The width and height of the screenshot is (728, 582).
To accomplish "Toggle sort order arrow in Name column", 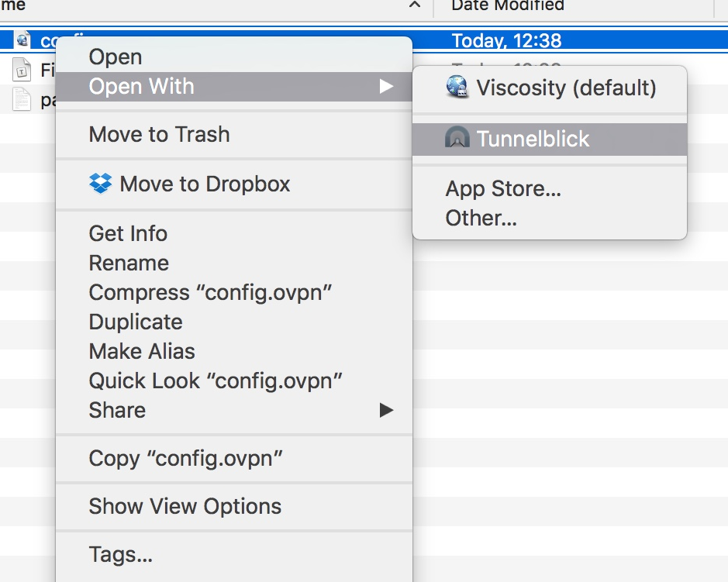I will coord(415,6).
